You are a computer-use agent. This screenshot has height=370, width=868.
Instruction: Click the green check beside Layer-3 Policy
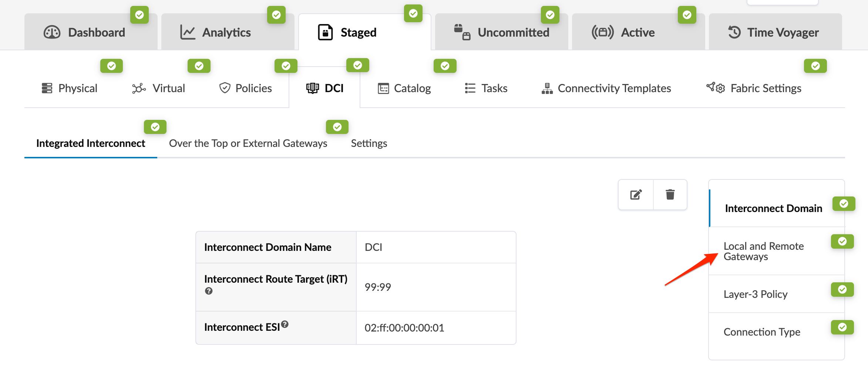(842, 289)
